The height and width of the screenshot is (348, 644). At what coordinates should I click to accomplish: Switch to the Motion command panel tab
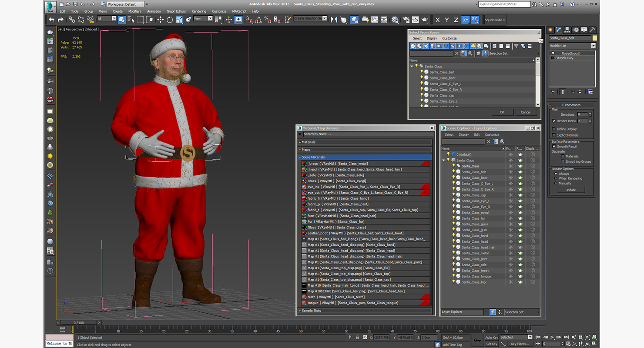coord(576,30)
